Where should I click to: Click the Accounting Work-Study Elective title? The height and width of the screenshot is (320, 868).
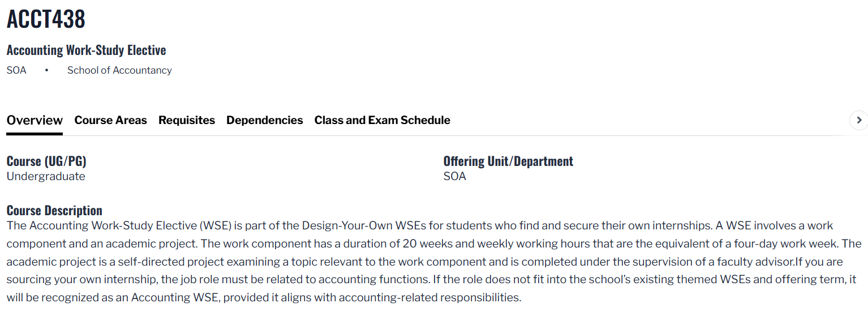click(86, 50)
